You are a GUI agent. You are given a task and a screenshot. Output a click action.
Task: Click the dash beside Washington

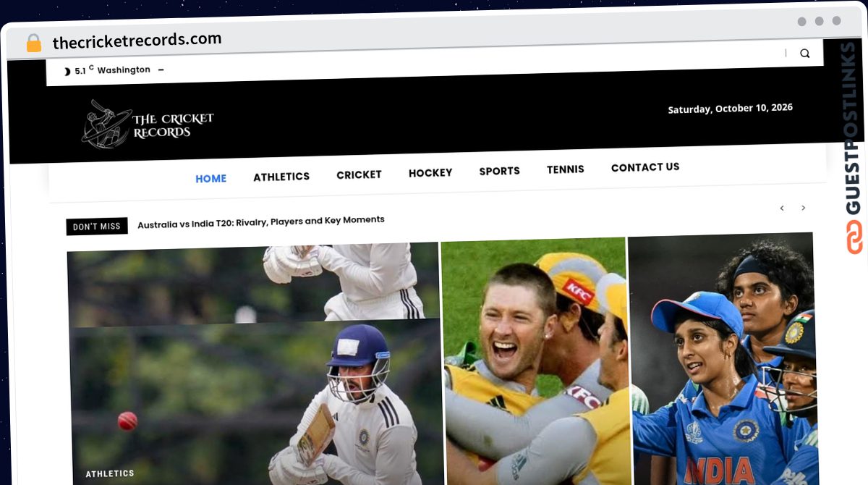coord(161,69)
